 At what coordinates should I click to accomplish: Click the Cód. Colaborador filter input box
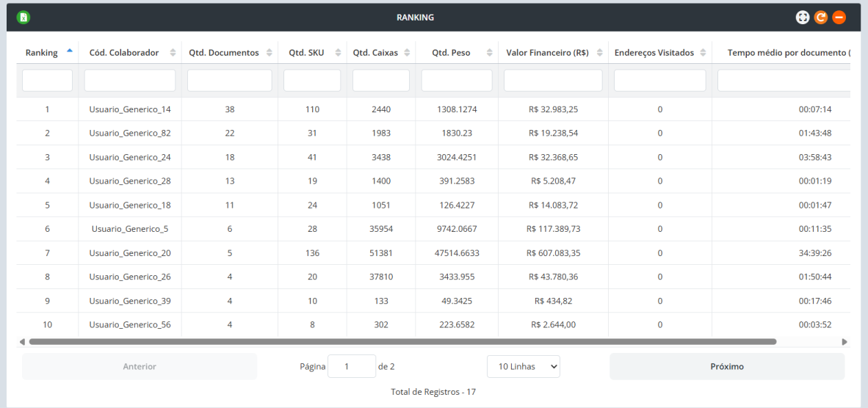point(130,80)
